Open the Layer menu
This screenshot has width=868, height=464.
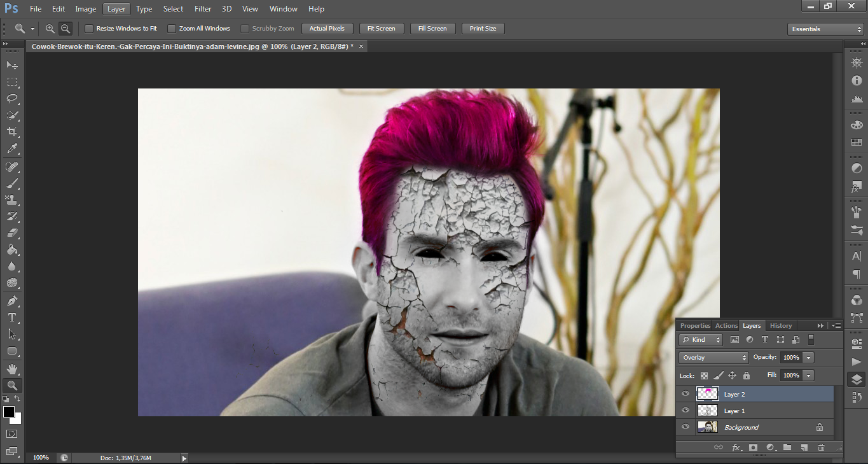pos(116,9)
